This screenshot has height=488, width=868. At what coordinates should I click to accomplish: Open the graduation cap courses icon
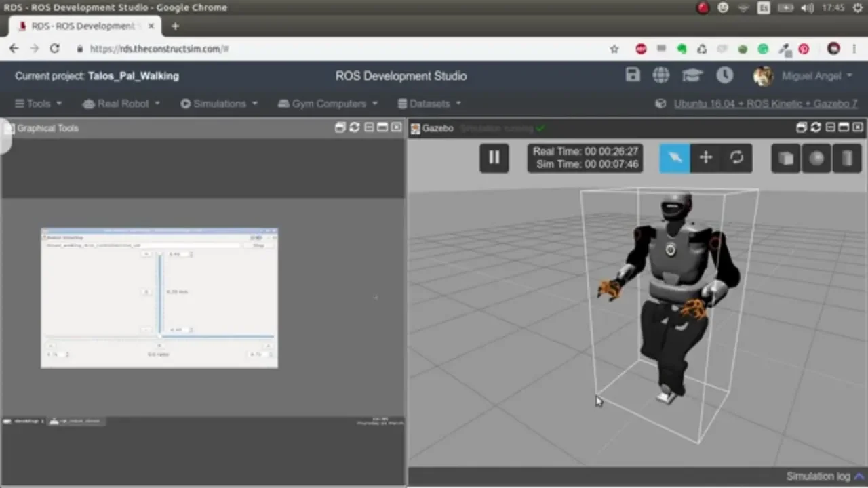tap(692, 75)
